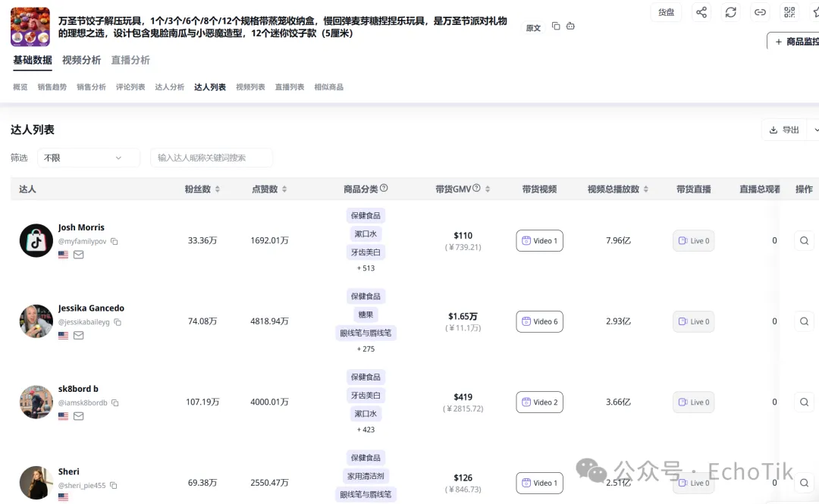
Task: Click the email icon for Jessika Gancedo
Action: pyautogui.click(x=78, y=335)
